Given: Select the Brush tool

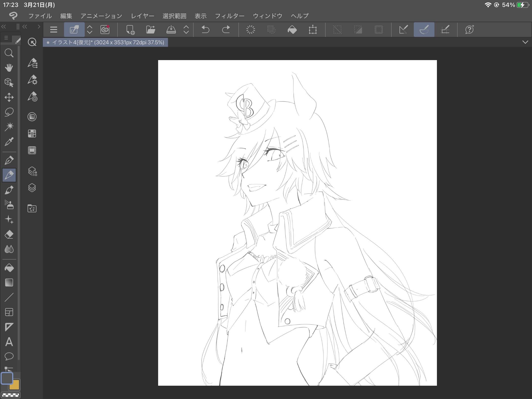Looking at the screenshot, I should [x=9, y=190].
